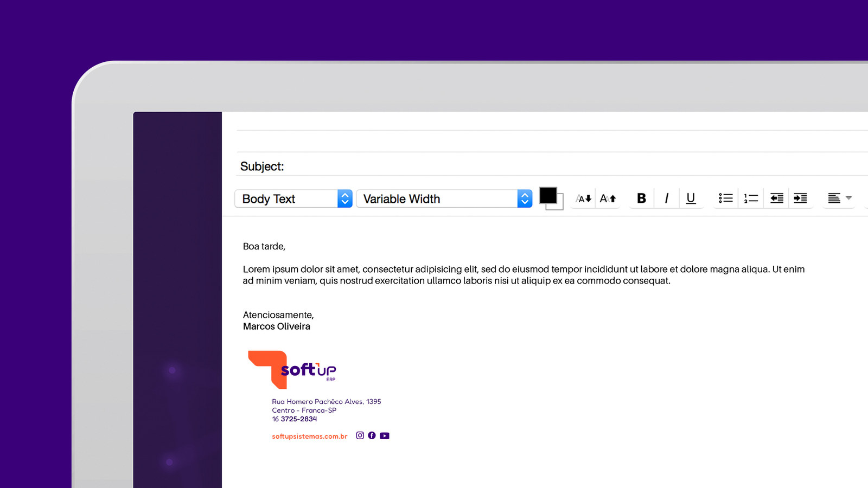
Task: Open the Facebook icon in the signature
Action: coord(372,435)
